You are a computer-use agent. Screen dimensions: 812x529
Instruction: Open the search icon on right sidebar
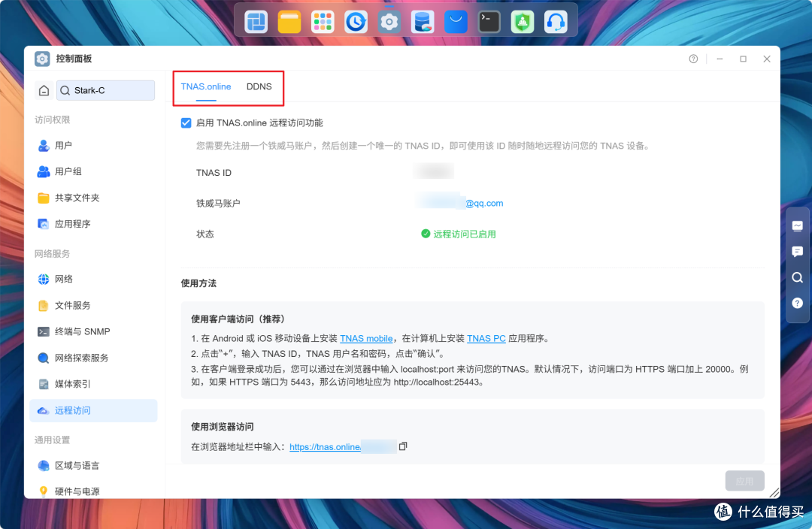(x=798, y=278)
